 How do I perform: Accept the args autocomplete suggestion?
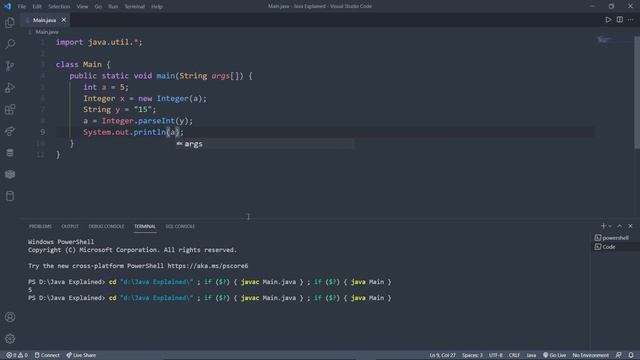pos(265,144)
